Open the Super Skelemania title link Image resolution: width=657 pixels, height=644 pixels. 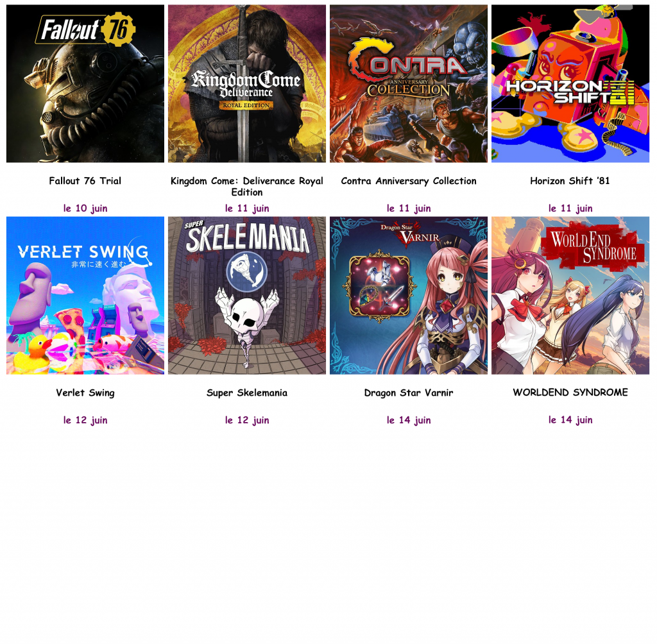[247, 393]
